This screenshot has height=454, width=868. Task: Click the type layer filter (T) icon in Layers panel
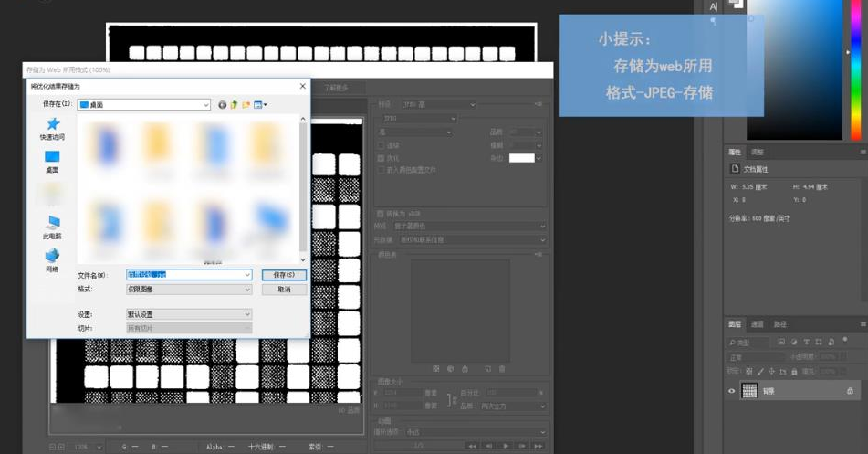click(x=806, y=342)
